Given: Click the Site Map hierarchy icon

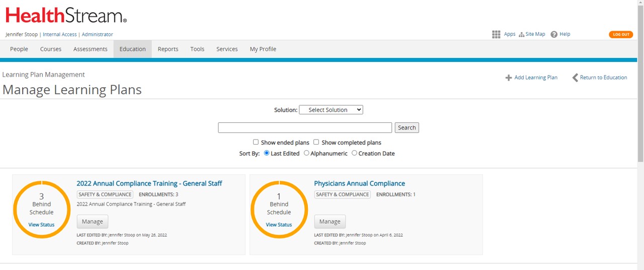Looking at the screenshot, I should pos(522,34).
